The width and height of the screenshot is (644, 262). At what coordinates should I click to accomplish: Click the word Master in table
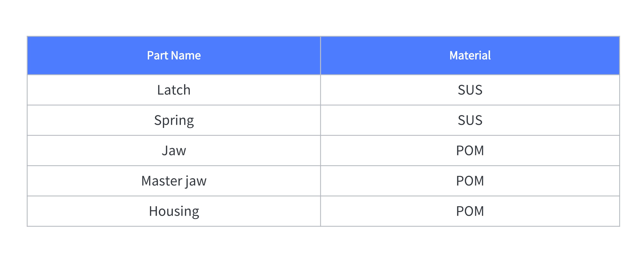point(162,181)
